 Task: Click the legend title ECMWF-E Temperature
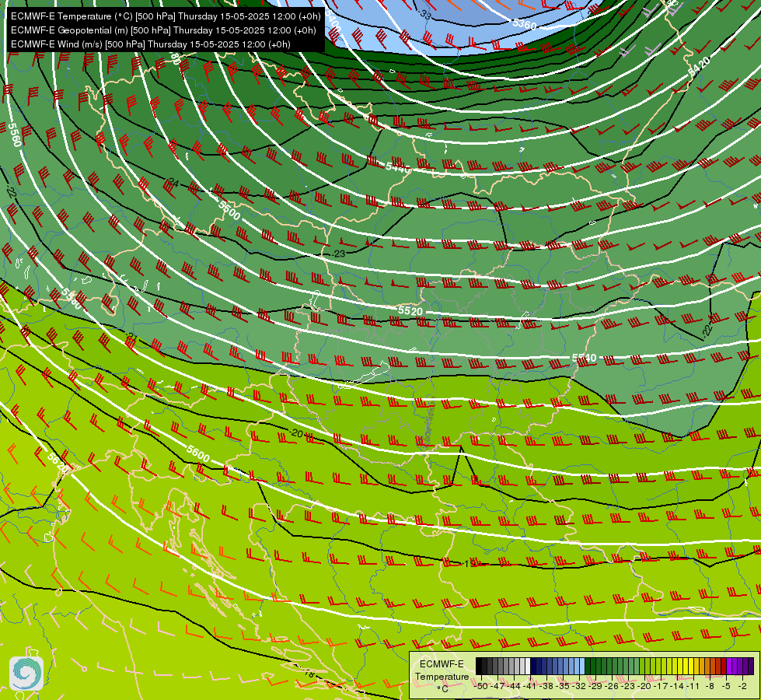point(442,670)
